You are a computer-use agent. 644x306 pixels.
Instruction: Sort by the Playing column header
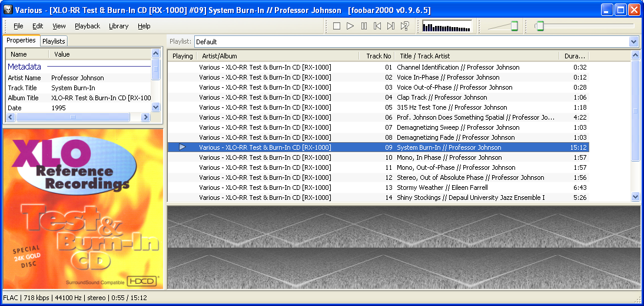point(182,56)
